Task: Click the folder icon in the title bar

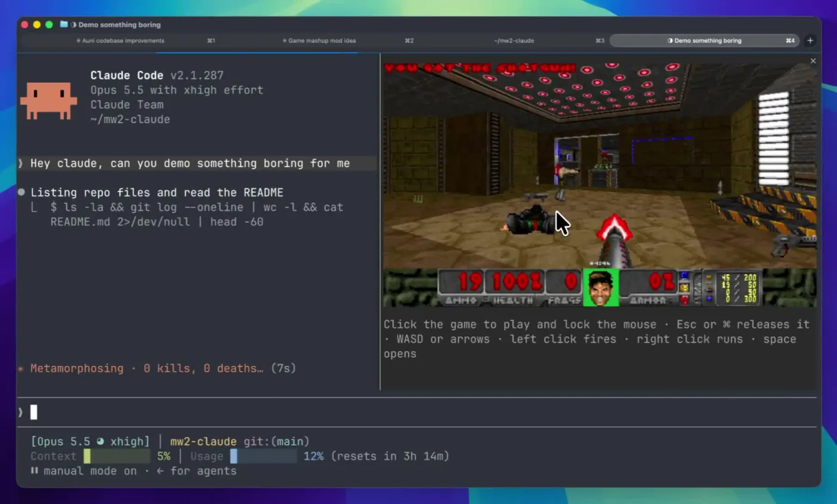Action: click(64, 25)
